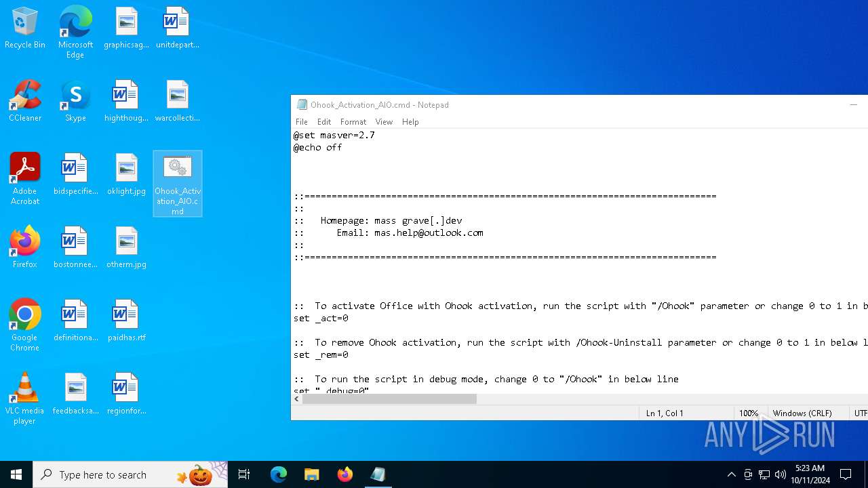Click the 'Email: mas.help@outlook.com' line
Screen dimensions: 868x488
click(410, 232)
